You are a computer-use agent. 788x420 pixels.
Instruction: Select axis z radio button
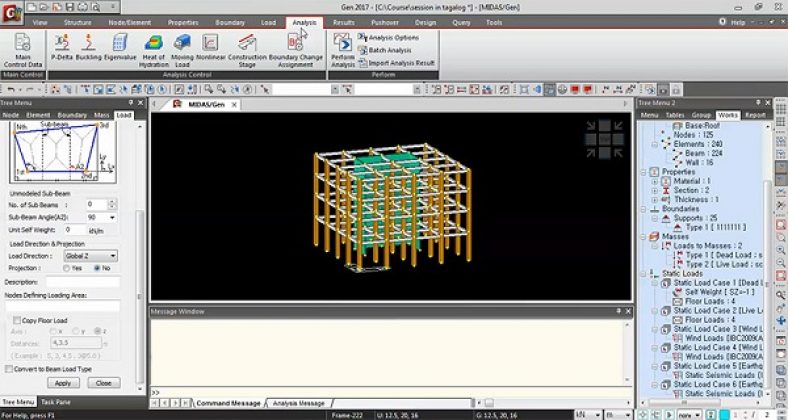tap(97, 331)
